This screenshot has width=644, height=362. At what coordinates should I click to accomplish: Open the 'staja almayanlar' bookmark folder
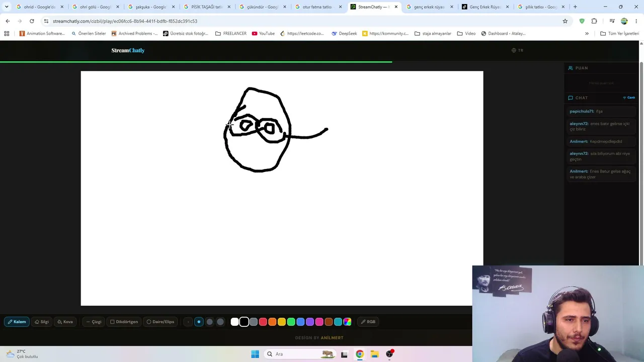(x=433, y=34)
